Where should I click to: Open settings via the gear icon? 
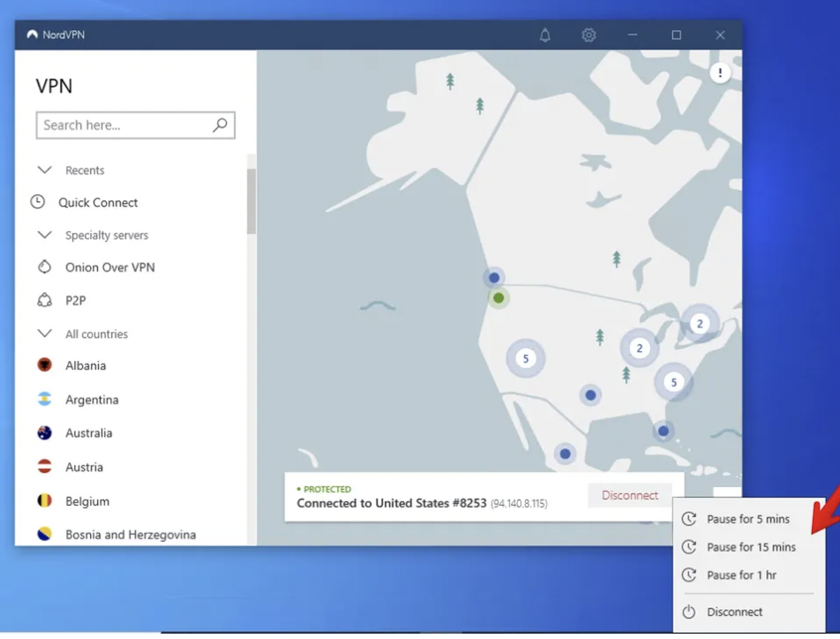(589, 35)
